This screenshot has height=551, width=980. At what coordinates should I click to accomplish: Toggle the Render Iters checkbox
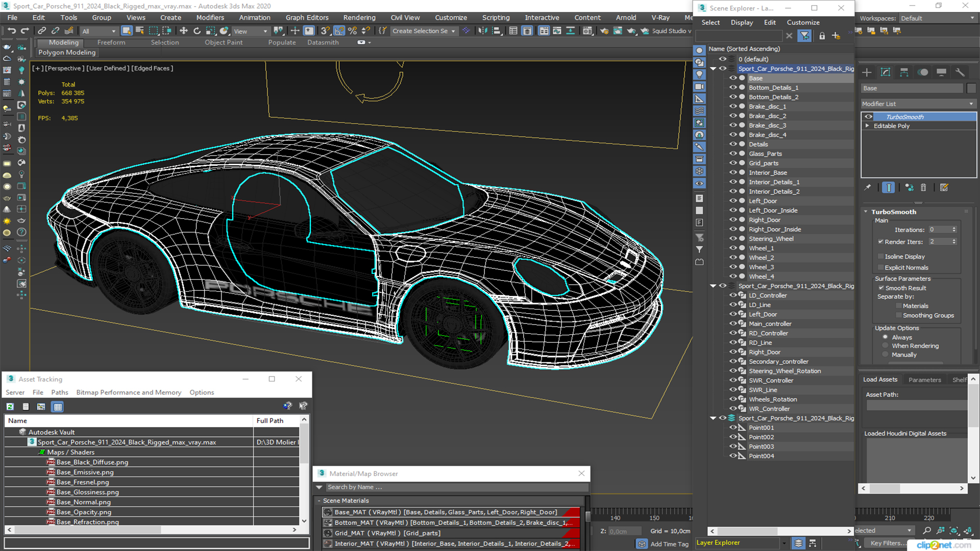(880, 242)
